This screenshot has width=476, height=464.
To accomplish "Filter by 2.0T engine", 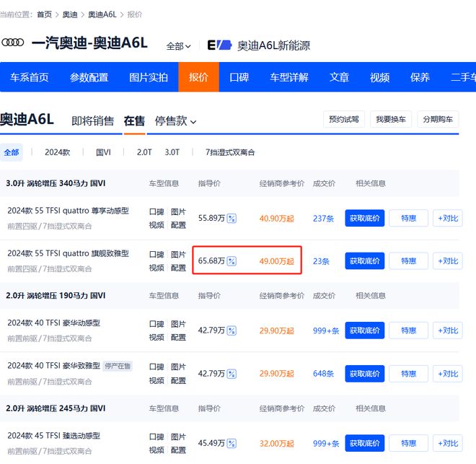I will pos(144,152).
